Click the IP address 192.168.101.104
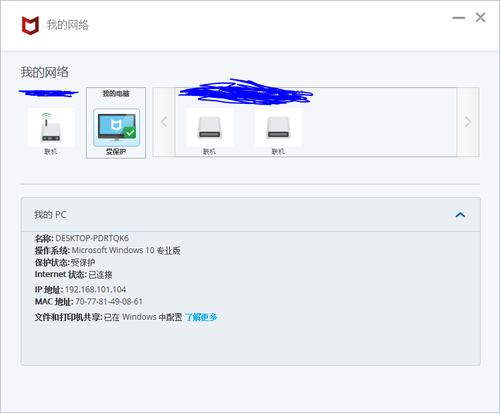Viewport: 500px width, 413px height. [95, 289]
